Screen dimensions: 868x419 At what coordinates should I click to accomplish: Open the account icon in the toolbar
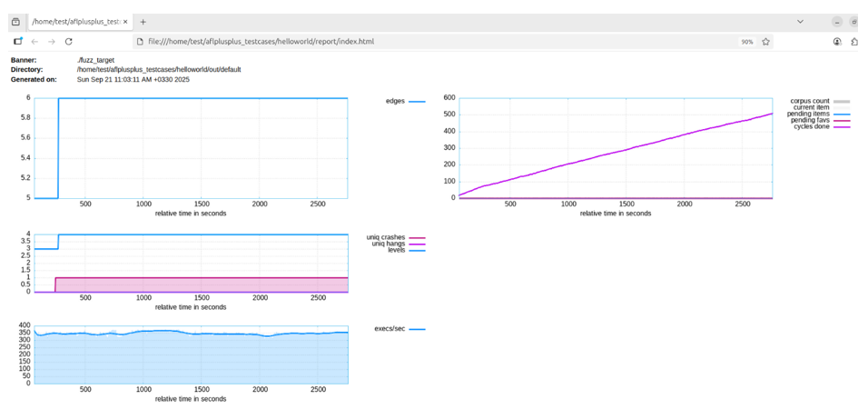pyautogui.click(x=837, y=42)
